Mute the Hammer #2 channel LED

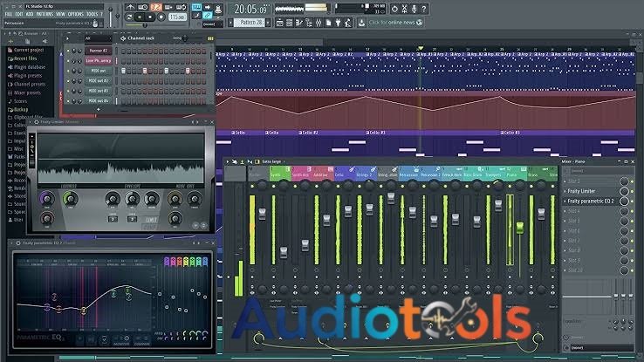click(68, 51)
